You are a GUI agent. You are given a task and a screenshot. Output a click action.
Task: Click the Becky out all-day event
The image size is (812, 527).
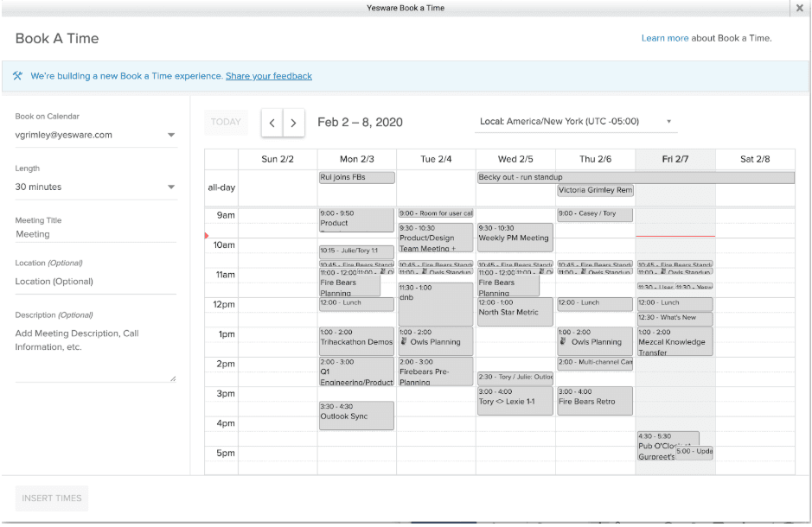pyautogui.click(x=635, y=177)
